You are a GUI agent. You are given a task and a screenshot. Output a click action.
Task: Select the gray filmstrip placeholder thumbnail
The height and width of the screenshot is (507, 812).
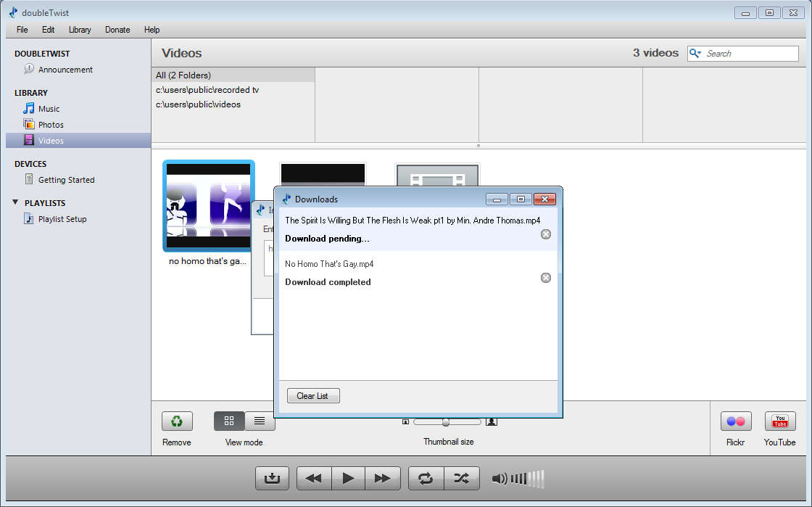click(438, 175)
